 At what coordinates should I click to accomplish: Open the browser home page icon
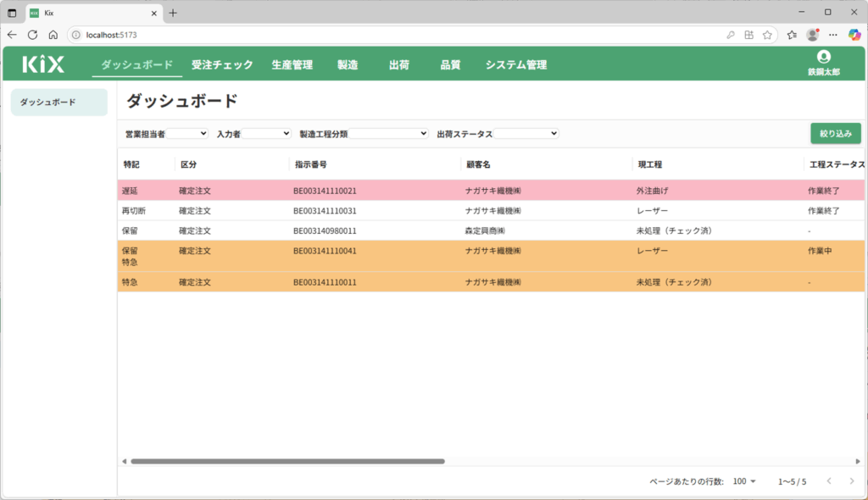click(53, 35)
